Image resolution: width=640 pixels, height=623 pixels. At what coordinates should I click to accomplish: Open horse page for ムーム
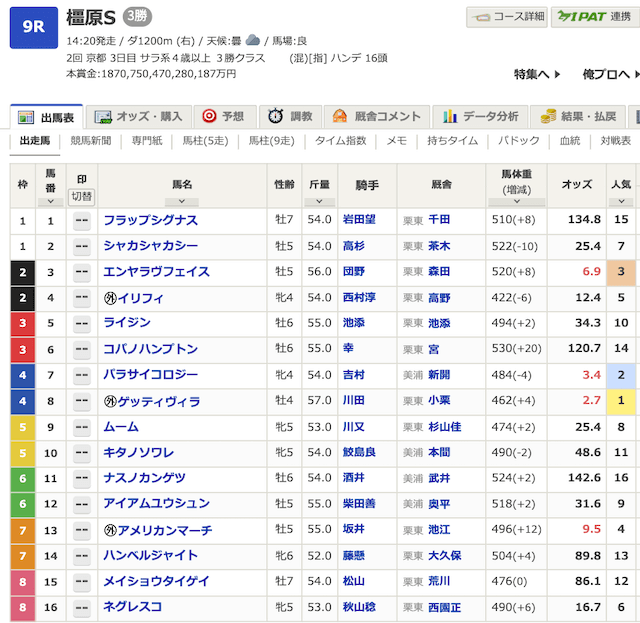tap(121, 427)
